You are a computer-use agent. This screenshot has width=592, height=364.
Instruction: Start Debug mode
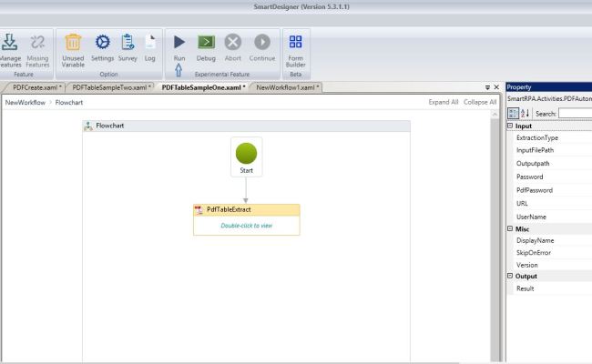(x=206, y=48)
